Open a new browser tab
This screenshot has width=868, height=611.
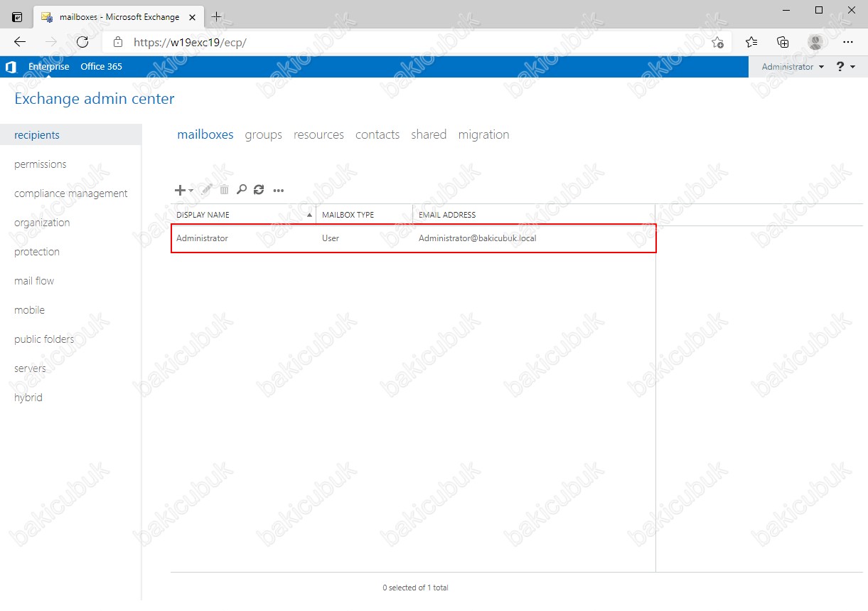(x=217, y=16)
